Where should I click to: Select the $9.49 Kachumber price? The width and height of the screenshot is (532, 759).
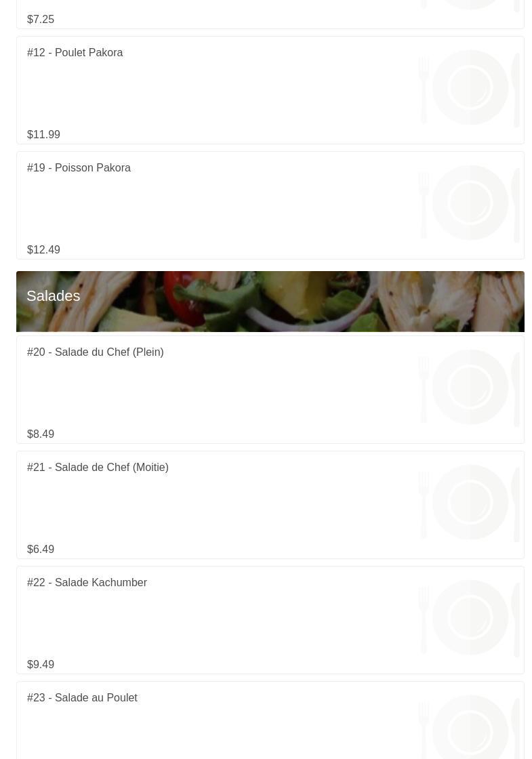click(41, 665)
